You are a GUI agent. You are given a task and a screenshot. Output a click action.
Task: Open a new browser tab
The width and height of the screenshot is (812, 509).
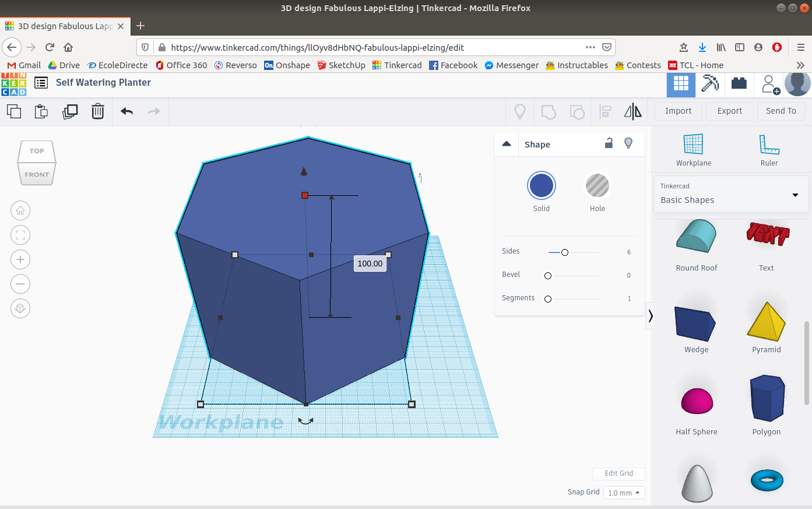pyautogui.click(x=140, y=26)
